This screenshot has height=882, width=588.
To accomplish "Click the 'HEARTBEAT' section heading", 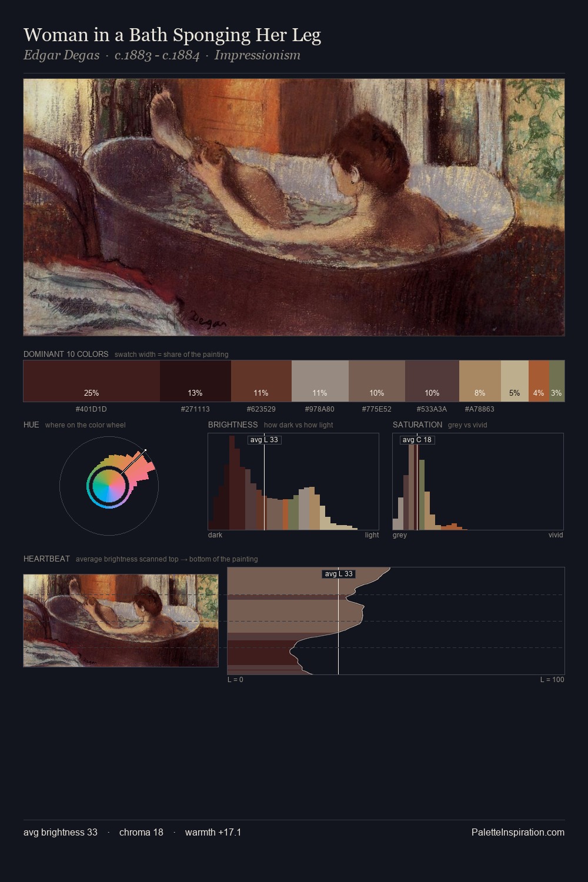I will pyautogui.click(x=46, y=559).
